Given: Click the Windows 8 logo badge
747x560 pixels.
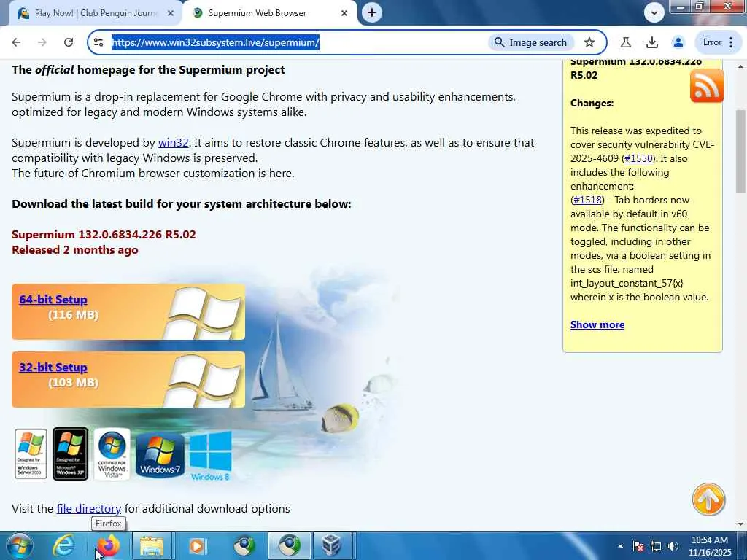Looking at the screenshot, I should point(210,456).
